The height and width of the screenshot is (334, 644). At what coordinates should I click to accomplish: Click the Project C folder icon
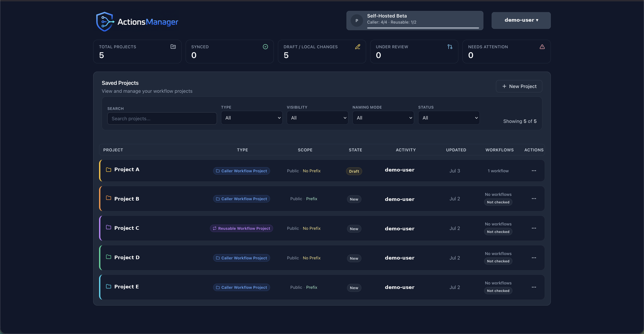(x=108, y=227)
